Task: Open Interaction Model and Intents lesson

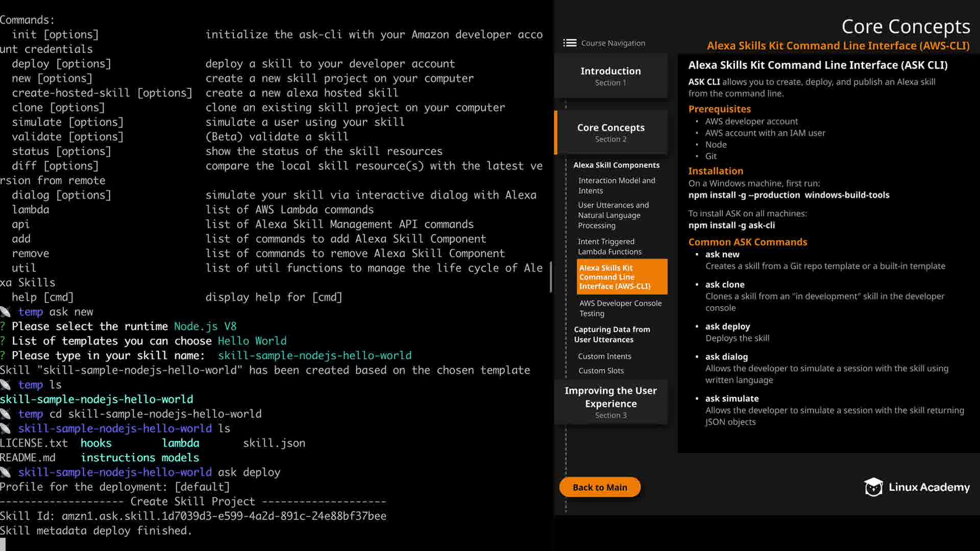Action: click(616, 185)
